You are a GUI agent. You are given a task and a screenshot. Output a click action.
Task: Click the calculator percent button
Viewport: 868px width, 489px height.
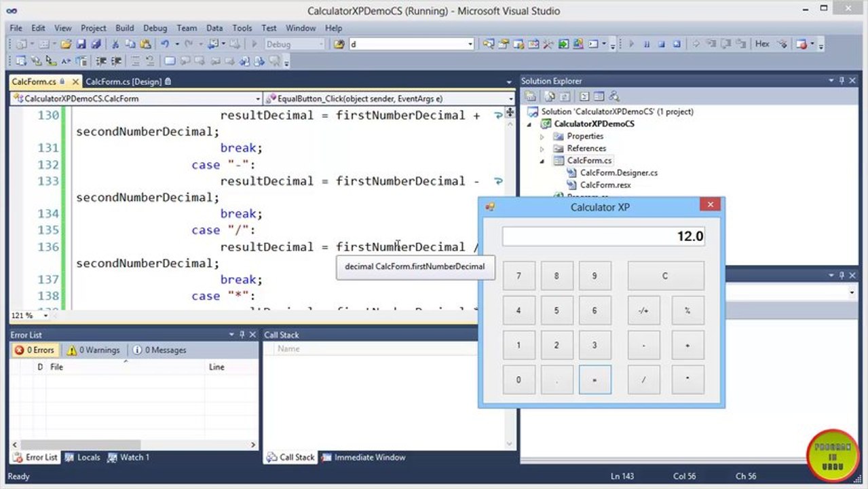pyautogui.click(x=687, y=310)
